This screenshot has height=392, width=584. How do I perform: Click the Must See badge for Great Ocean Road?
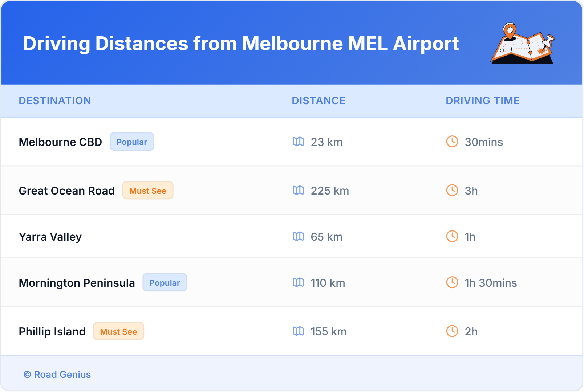click(x=148, y=191)
